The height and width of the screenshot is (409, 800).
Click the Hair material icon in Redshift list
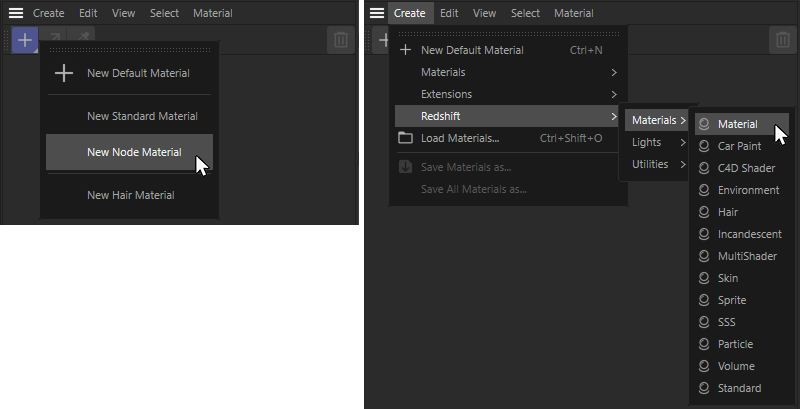(x=704, y=212)
